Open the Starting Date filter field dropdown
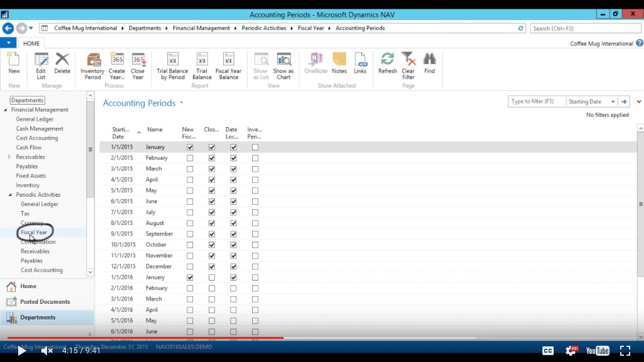This screenshot has height=362, width=644. point(613,102)
